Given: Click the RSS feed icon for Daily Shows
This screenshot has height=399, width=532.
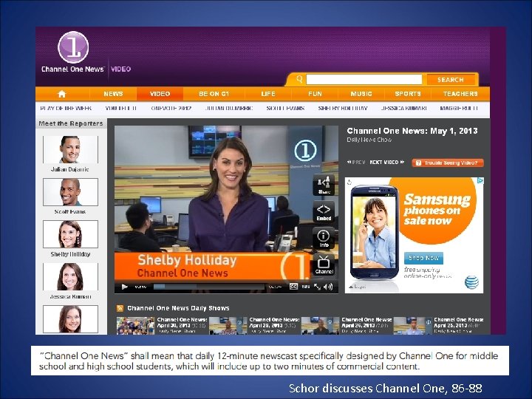Looking at the screenshot, I should tap(120, 308).
